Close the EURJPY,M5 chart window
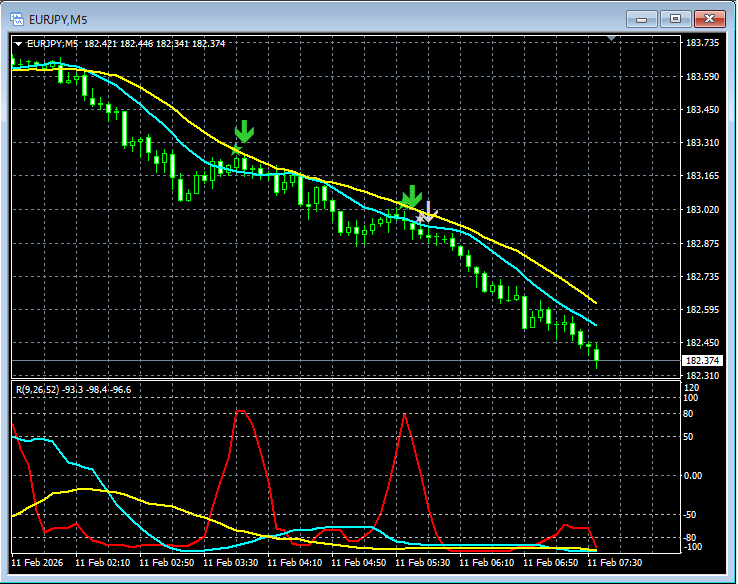738x584 pixels. [x=709, y=18]
